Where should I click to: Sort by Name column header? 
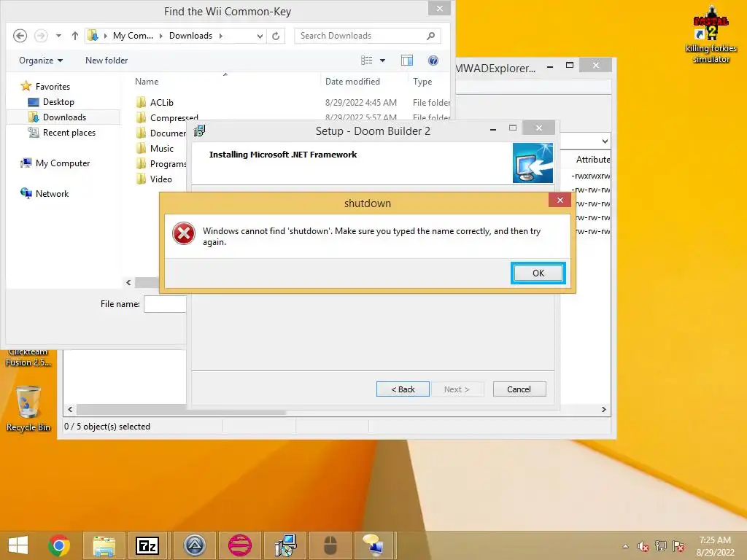[x=146, y=82]
